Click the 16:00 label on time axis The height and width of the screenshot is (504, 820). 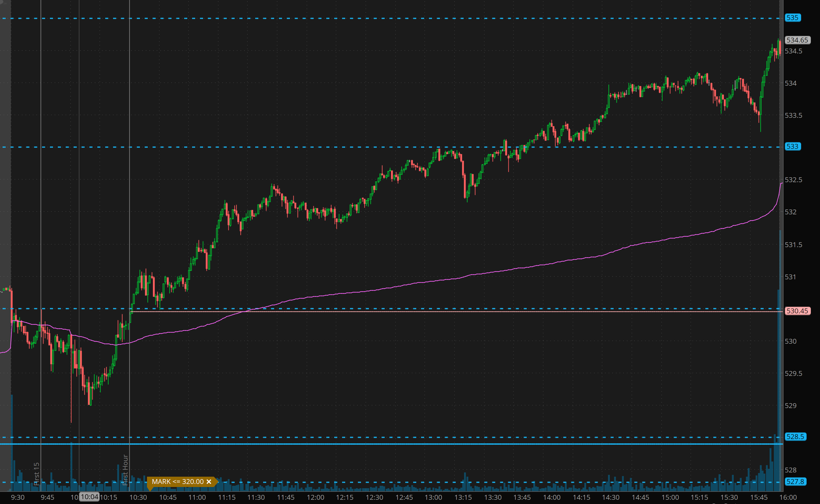[788, 497]
